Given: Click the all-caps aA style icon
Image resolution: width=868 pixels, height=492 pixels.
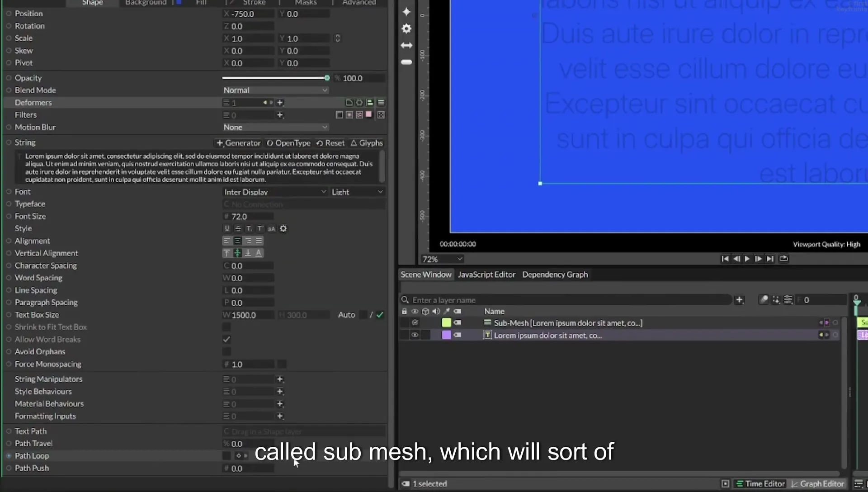Looking at the screenshot, I should [x=271, y=229].
